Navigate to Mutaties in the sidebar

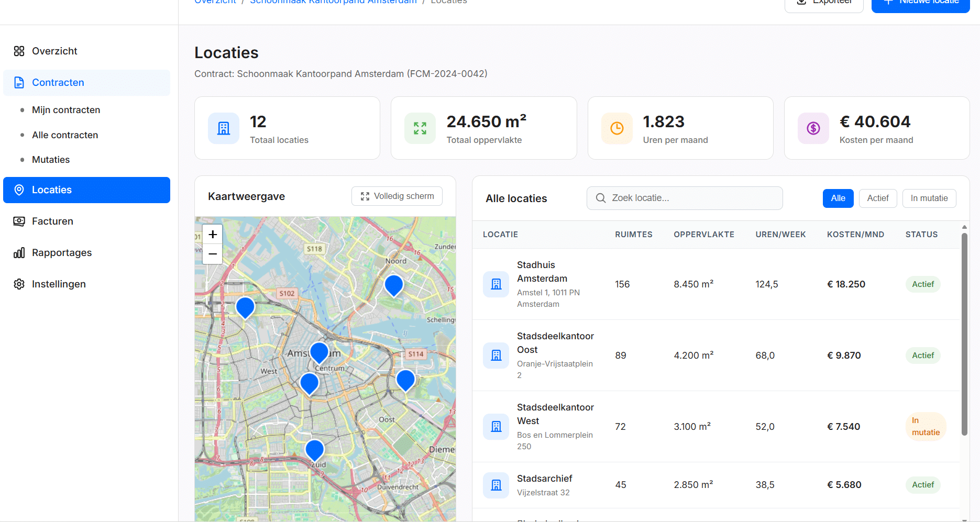click(x=51, y=160)
